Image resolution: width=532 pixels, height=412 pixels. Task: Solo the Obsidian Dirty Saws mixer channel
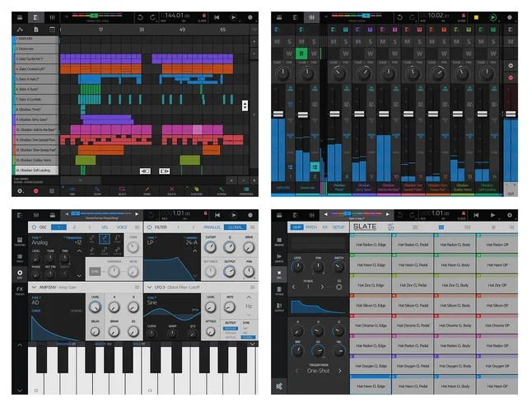coord(371,42)
